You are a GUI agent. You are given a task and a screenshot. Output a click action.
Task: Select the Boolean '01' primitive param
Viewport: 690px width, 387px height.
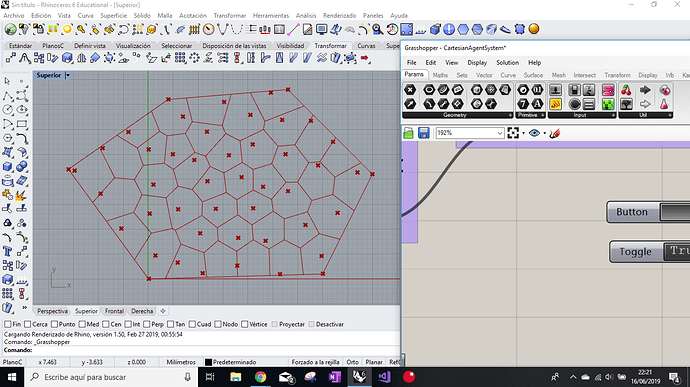pyautogui.click(x=537, y=90)
